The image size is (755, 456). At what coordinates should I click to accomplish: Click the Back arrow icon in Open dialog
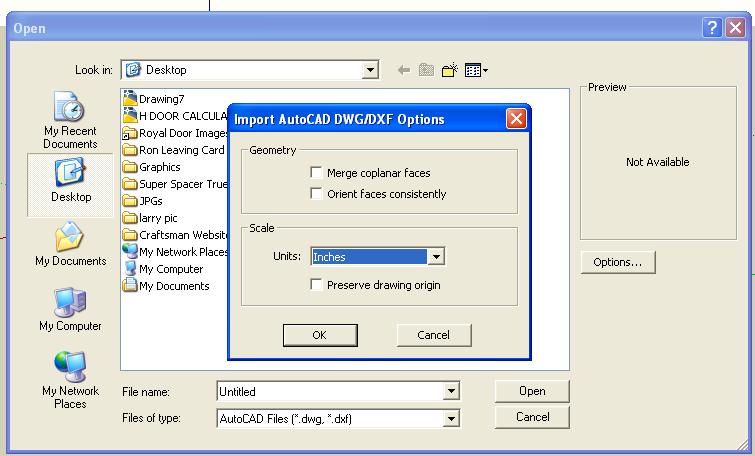(x=404, y=70)
